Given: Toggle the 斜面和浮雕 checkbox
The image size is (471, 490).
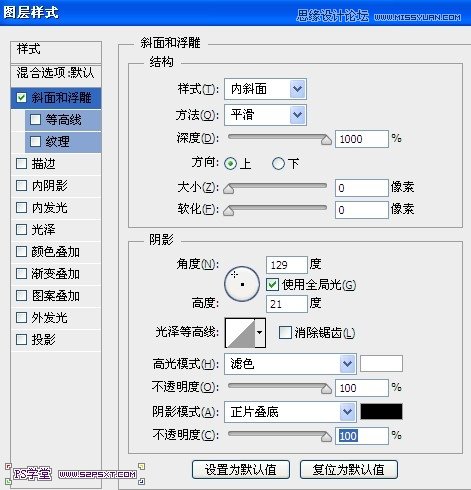Looking at the screenshot, I should 21,98.
